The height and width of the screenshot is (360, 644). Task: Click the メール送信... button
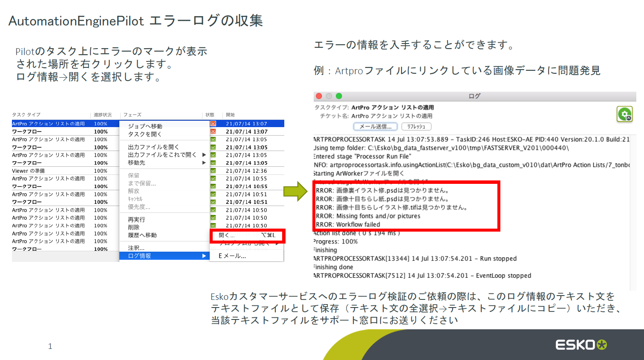point(375,126)
